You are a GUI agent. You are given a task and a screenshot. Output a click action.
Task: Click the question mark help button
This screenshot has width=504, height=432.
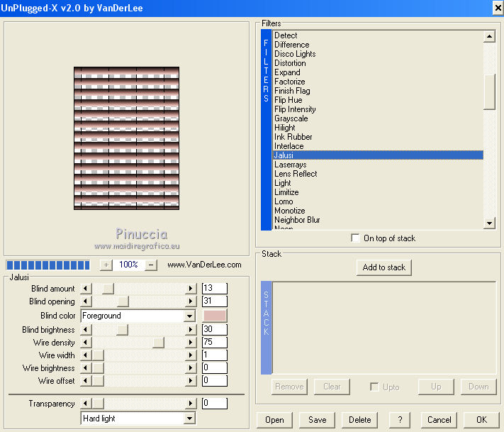401,420
